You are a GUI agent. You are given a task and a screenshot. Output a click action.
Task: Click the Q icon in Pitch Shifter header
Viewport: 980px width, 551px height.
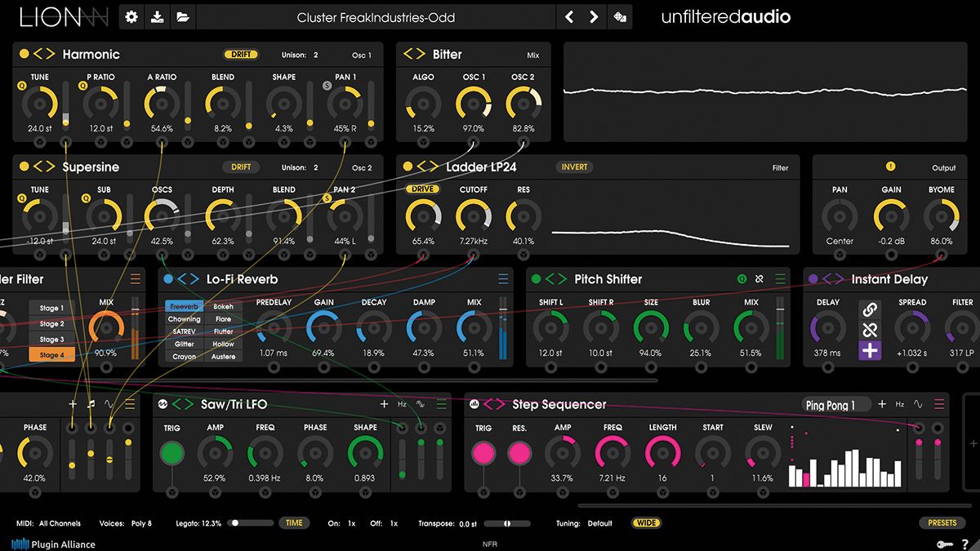click(x=742, y=279)
